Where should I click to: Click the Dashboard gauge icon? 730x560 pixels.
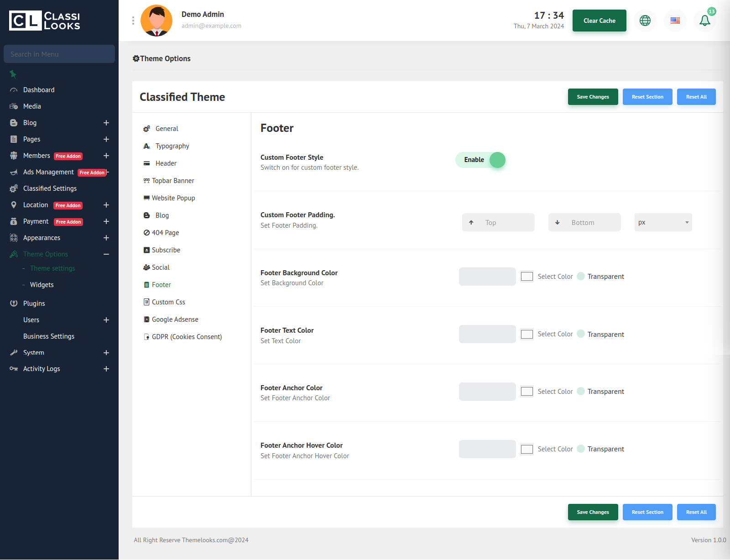tap(14, 90)
